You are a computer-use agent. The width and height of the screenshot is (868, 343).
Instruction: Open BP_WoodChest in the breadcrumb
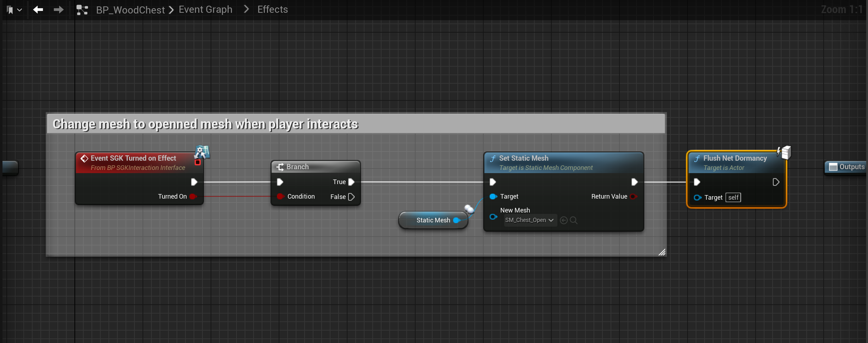(130, 10)
